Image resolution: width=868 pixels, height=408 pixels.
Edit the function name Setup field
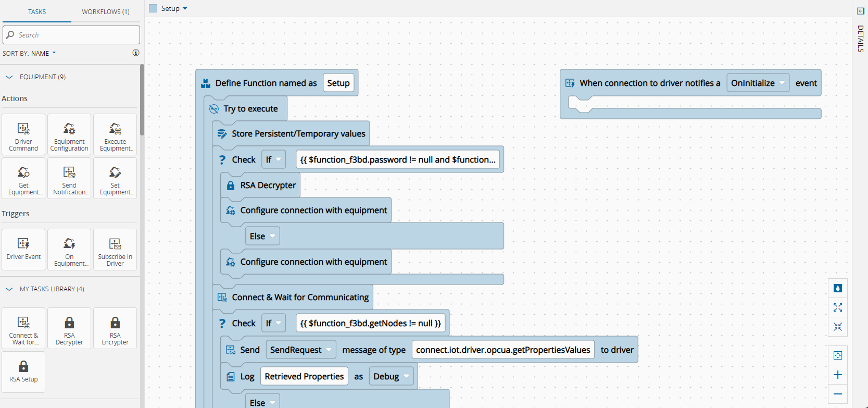(338, 83)
